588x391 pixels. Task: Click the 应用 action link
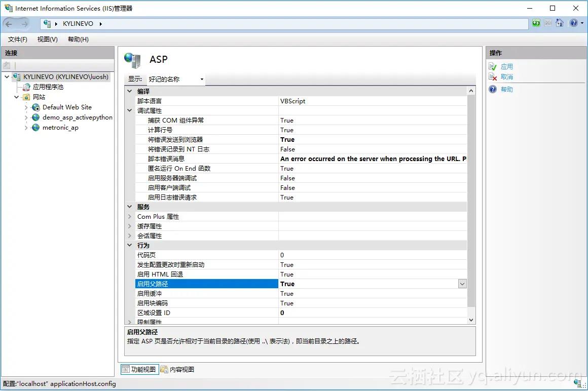pos(506,67)
